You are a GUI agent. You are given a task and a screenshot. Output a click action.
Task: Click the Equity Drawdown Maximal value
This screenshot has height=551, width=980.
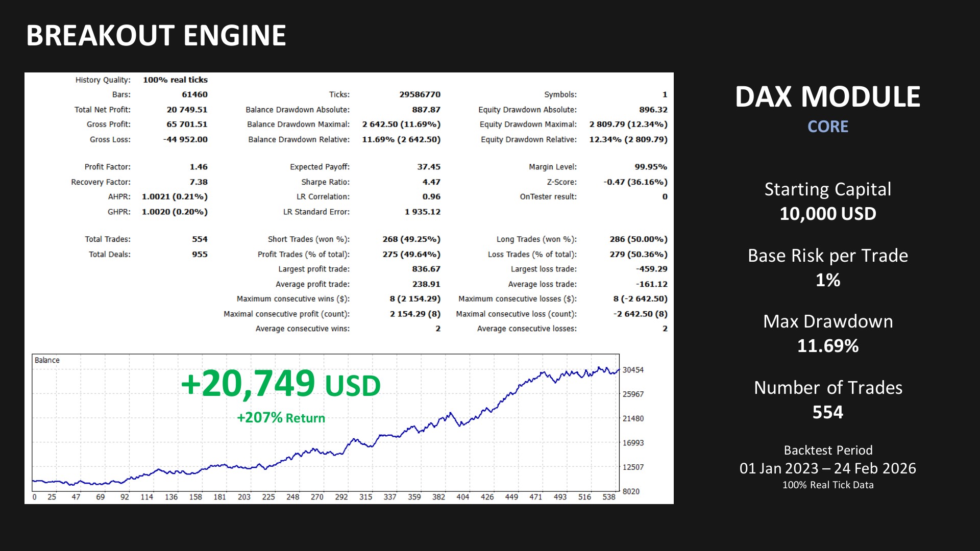(x=628, y=124)
